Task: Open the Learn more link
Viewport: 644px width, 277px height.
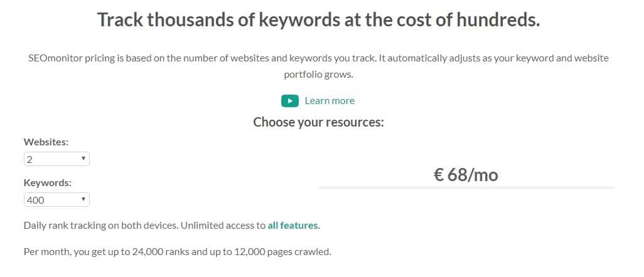Action: 330,101
